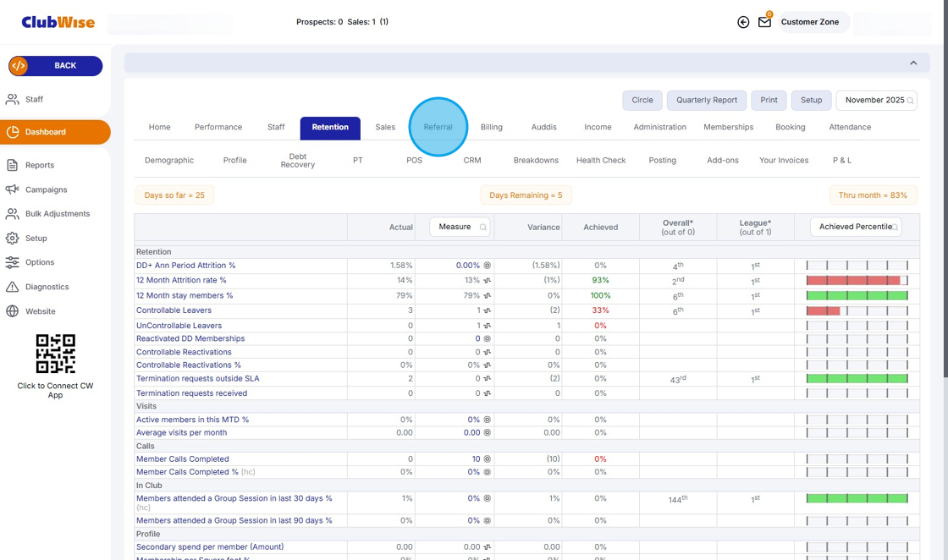The width and height of the screenshot is (948, 560).
Task: Click the Options sliders icon
Action: tap(12, 262)
